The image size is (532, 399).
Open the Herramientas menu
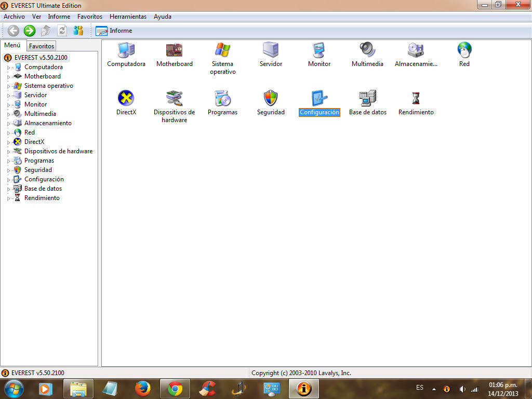pos(128,17)
